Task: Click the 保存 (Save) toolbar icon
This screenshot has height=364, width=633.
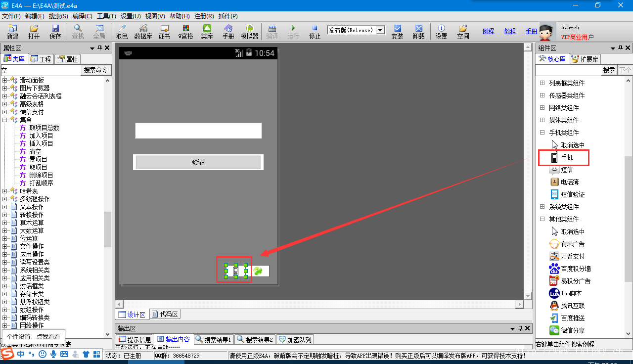Action: 55,32
